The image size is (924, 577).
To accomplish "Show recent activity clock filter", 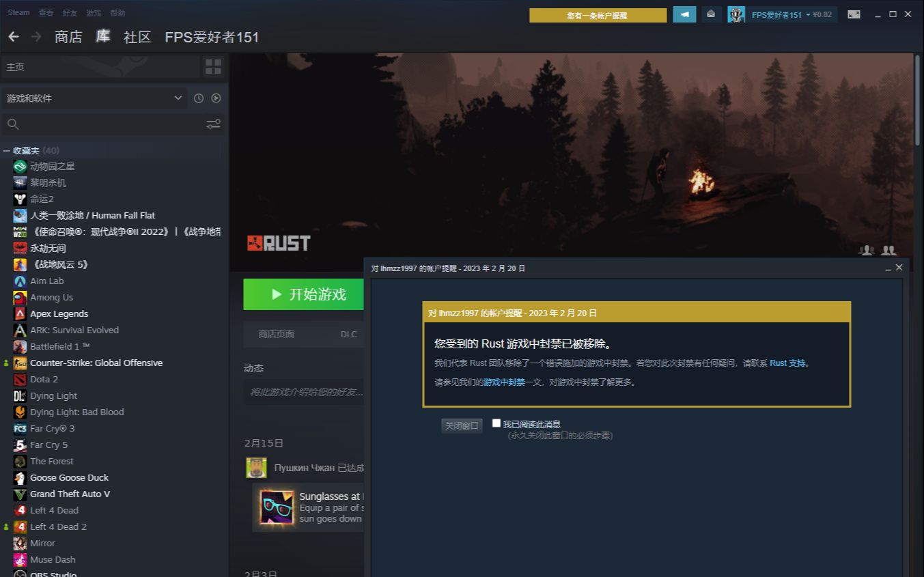I will (x=199, y=98).
